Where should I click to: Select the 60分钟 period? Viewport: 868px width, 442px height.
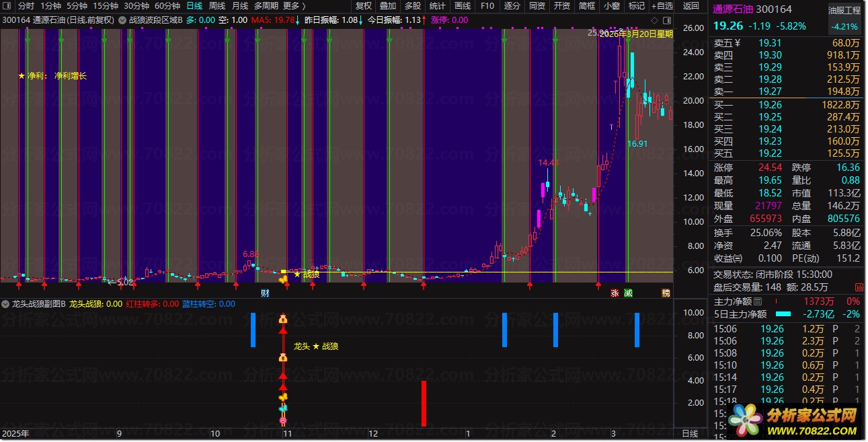click(x=167, y=6)
